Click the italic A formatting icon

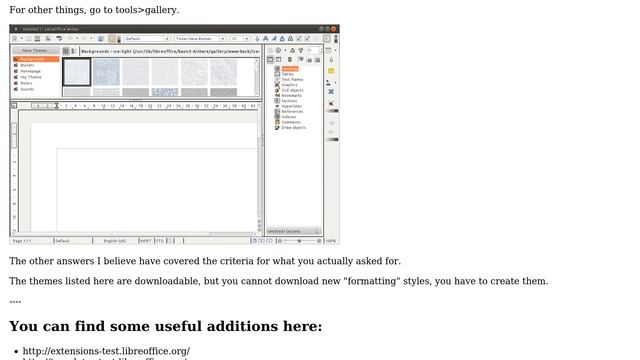pyautogui.click(x=274, y=39)
